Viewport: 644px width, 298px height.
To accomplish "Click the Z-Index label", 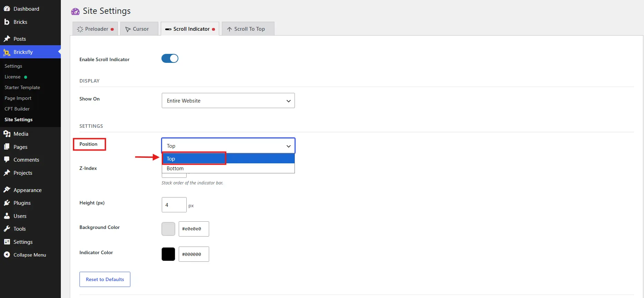I will (88, 168).
